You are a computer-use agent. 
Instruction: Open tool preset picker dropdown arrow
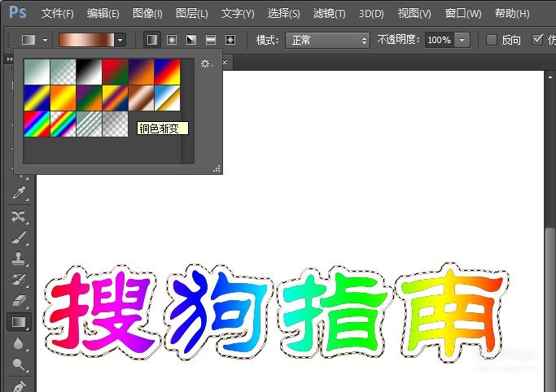[45, 40]
